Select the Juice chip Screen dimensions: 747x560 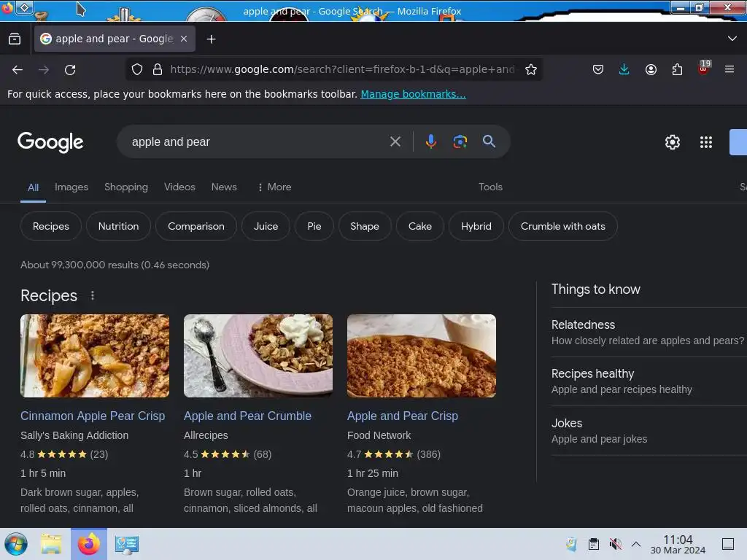tap(266, 226)
